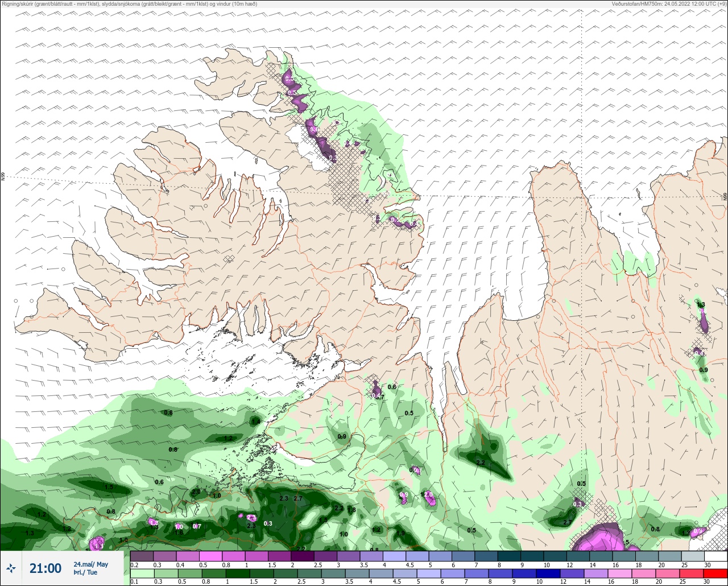Pick the rain scale 0.3–0.5 mm swatch
Screen dimensions: 728x586
(165, 573)
